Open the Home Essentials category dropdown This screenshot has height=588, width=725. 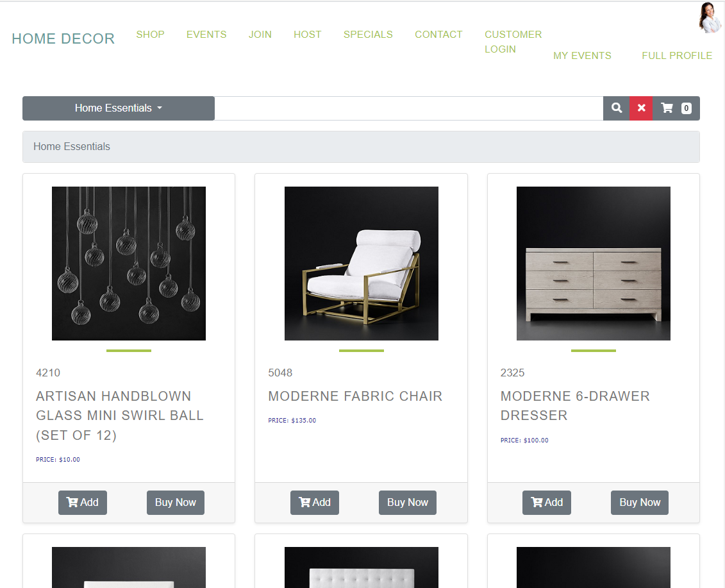tap(118, 108)
